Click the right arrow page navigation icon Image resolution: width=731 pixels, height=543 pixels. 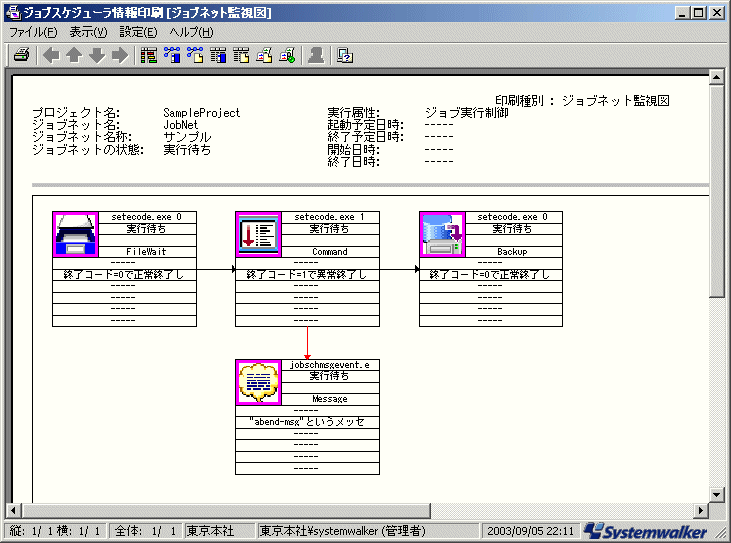coord(120,55)
